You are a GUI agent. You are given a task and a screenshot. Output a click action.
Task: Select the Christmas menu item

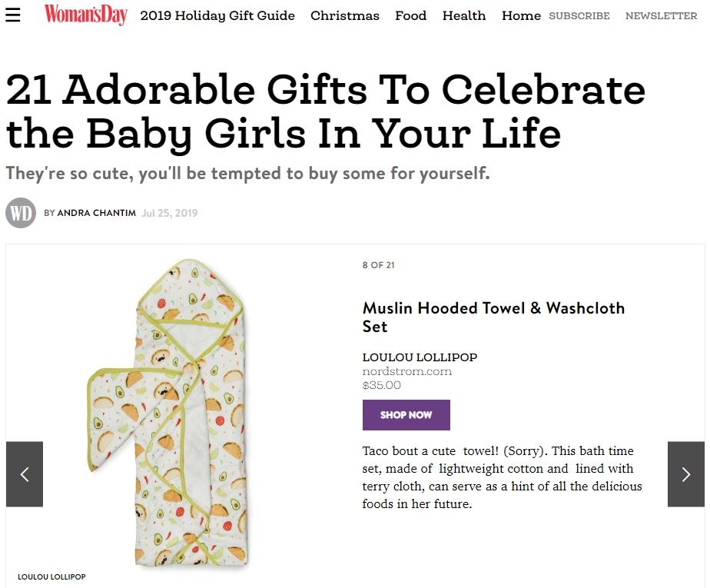[345, 15]
